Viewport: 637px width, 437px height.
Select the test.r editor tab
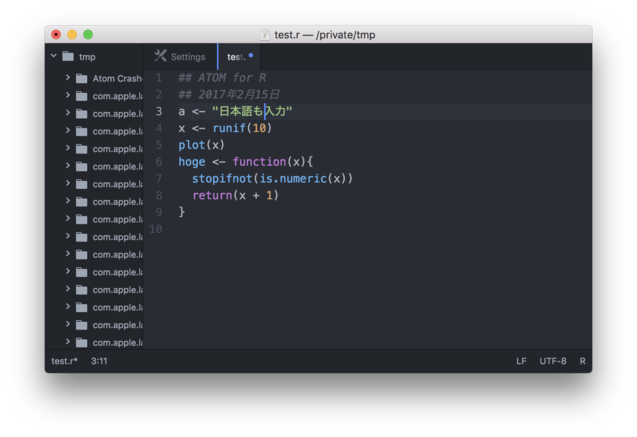point(236,57)
